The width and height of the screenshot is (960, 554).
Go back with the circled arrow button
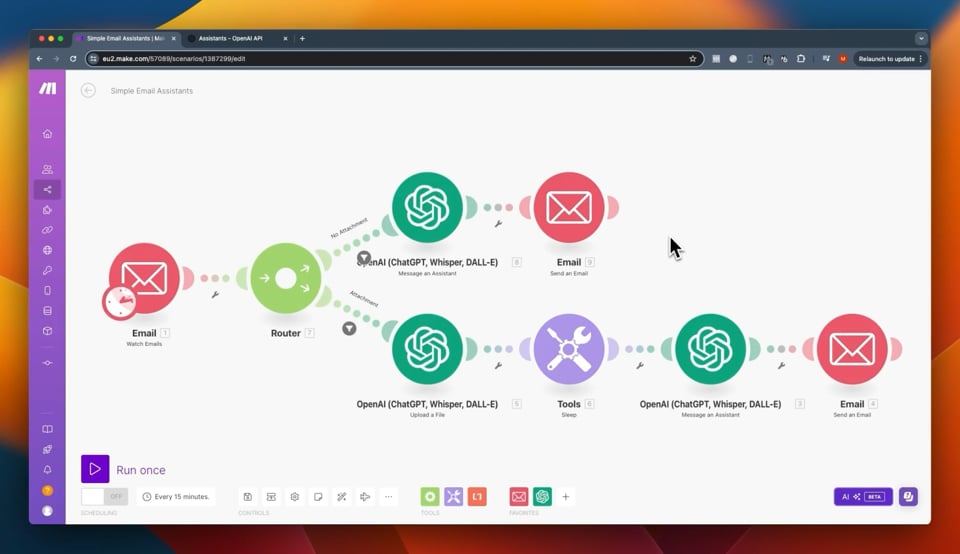88,91
